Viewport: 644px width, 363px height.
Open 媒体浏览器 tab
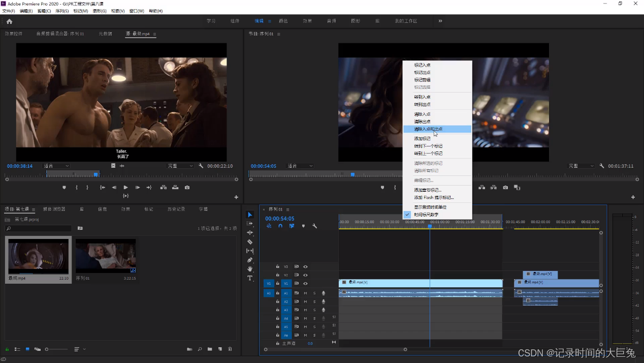[x=54, y=209]
